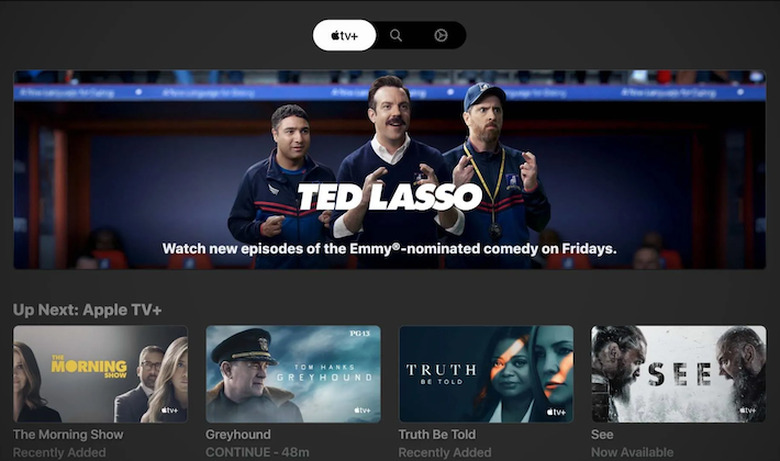Select the Greyhound movie thumbnail
This screenshot has height=461, width=780.
[293, 374]
